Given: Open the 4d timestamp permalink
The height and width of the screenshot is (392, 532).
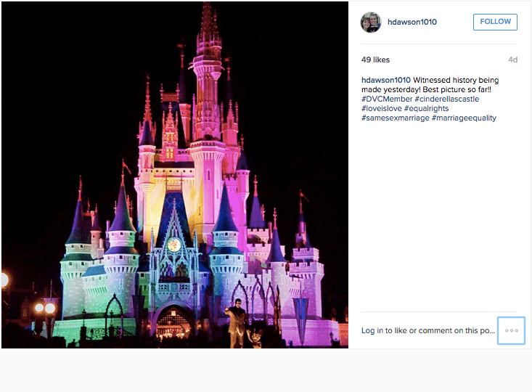Looking at the screenshot, I should tap(512, 60).
